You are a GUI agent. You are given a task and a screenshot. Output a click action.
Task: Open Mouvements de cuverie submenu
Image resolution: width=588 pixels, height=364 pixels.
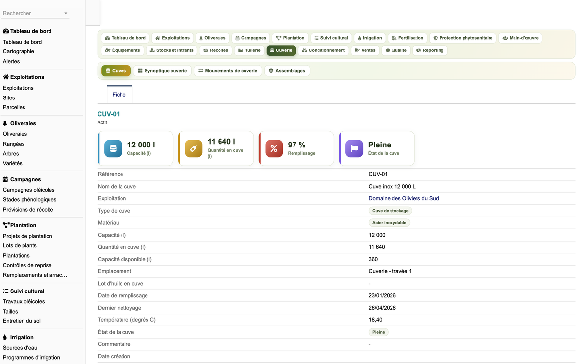coord(228,71)
